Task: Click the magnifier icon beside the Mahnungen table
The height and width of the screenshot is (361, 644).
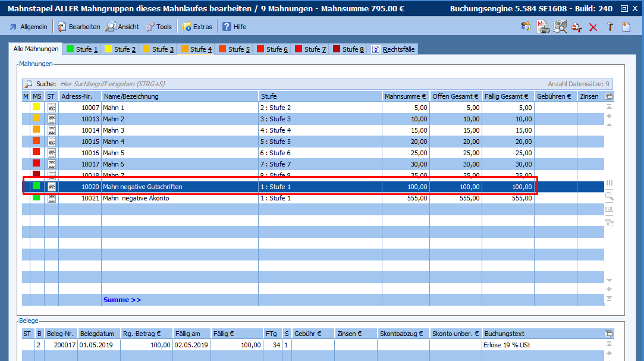Action: pos(609,196)
